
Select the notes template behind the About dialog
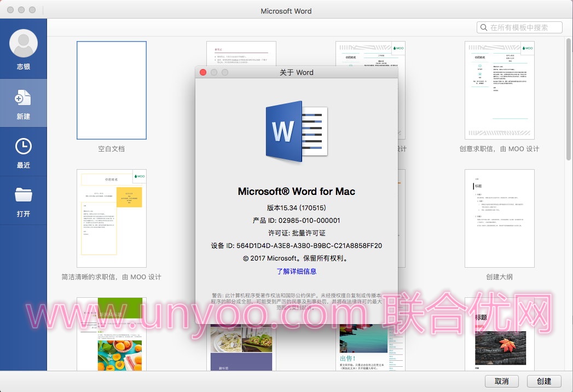coord(241,54)
